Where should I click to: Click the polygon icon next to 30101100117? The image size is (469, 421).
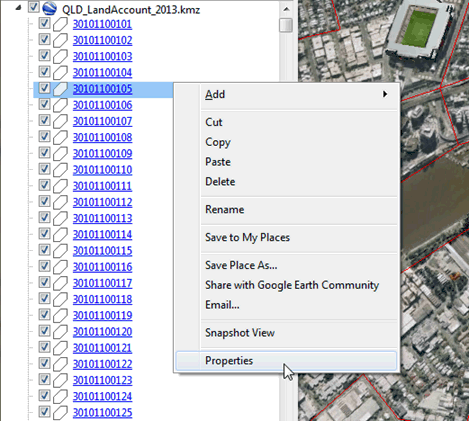(x=60, y=283)
